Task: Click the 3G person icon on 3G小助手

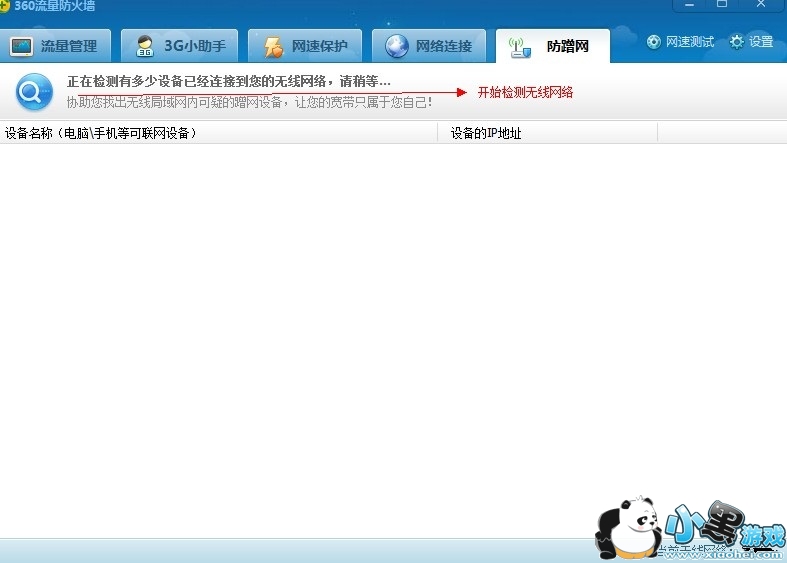Action: tap(145, 46)
